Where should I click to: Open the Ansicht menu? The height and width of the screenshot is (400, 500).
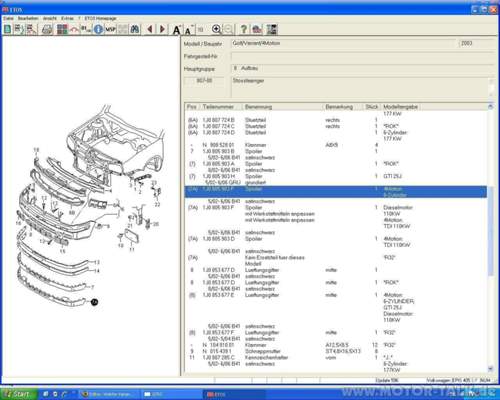click(50, 18)
